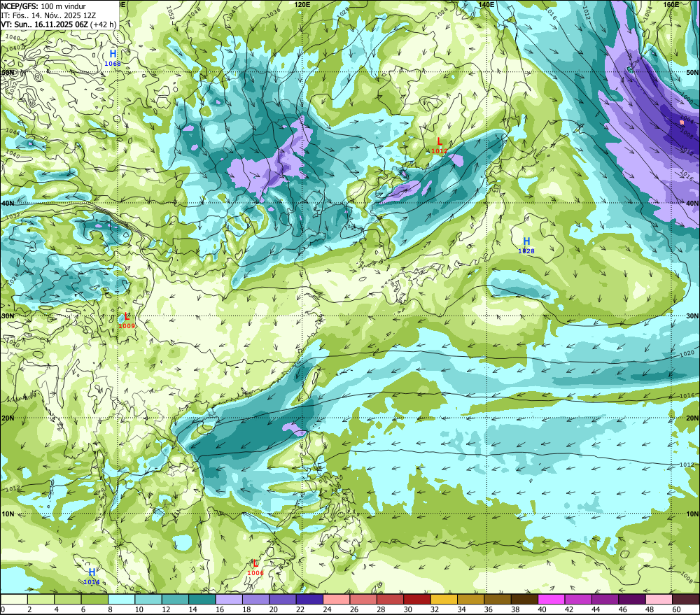Pick the dark purple 46–48 legend swatch
The width and height of the screenshot is (700, 615).
tap(632, 599)
